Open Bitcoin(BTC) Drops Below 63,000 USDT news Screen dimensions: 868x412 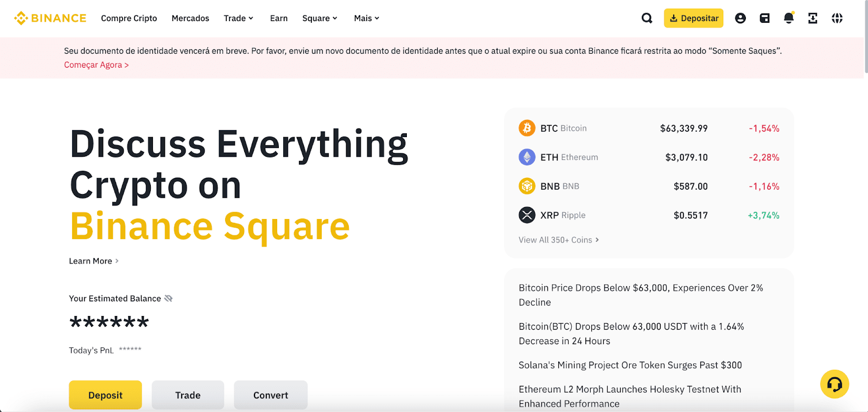pyautogui.click(x=631, y=333)
